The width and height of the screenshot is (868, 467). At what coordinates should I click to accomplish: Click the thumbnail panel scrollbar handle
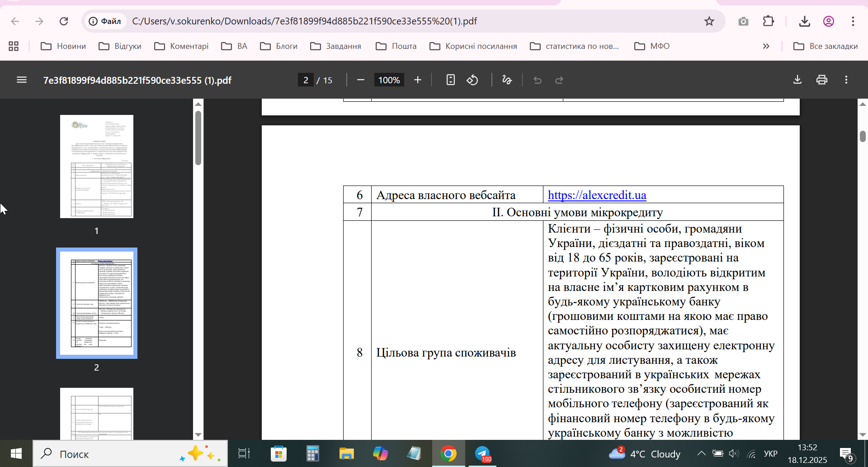pyautogui.click(x=198, y=138)
